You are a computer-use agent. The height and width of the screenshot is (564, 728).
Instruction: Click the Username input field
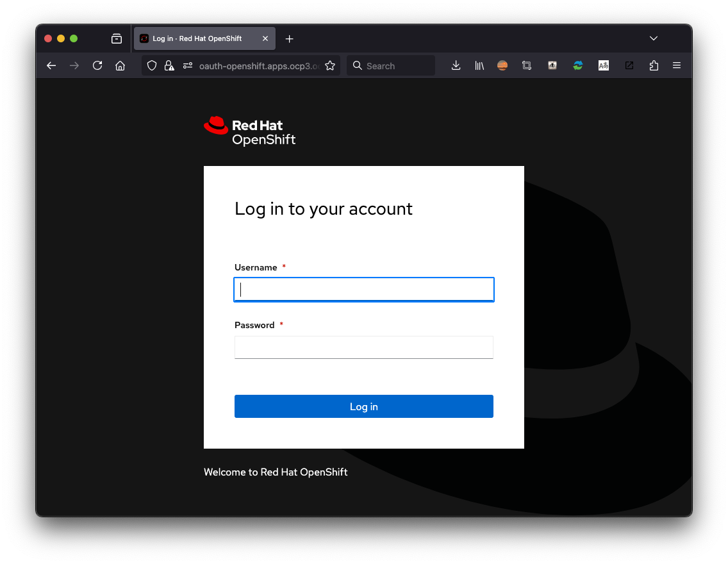coord(364,290)
